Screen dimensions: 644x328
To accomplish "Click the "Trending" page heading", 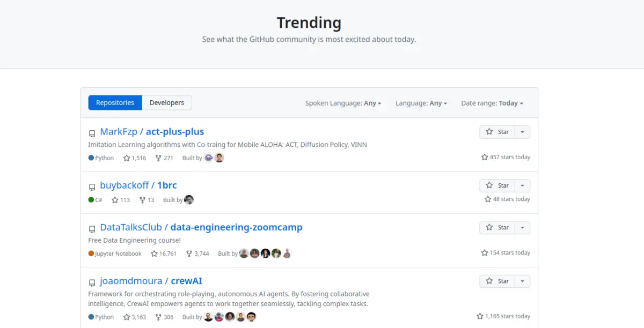I will point(309,23).
